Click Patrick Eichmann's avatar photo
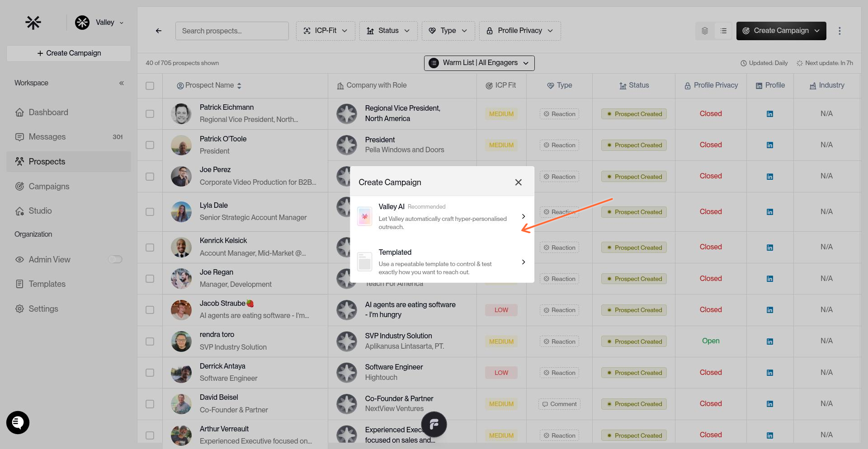The width and height of the screenshot is (868, 449). [x=181, y=114]
